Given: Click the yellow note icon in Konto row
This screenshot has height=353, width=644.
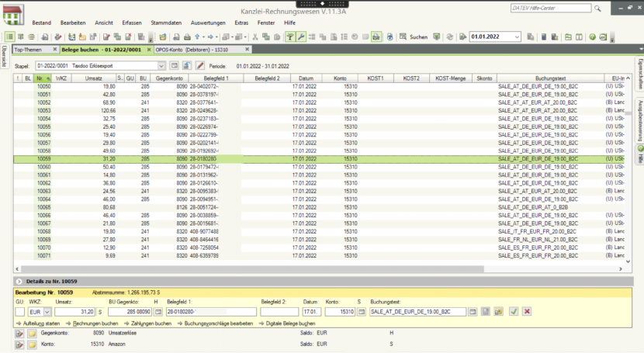Looking at the screenshot, I should coord(32,344).
